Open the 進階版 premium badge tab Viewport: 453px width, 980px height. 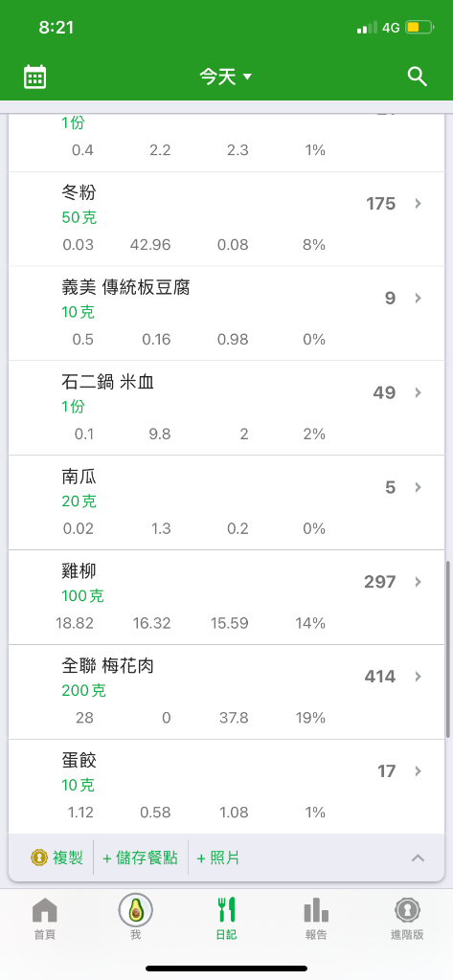(x=407, y=918)
